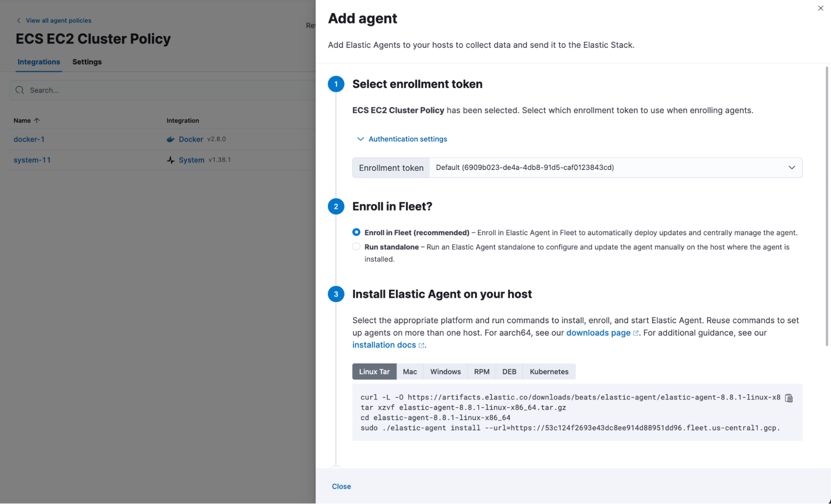Click the close X button on Add agent panel
Screen dimensions: 831x504
pos(821,8)
